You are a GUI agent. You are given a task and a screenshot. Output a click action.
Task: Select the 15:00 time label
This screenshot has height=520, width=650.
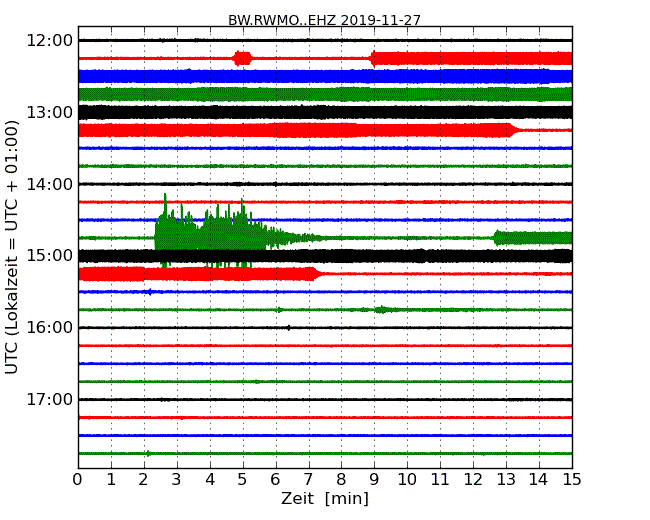coord(49,256)
